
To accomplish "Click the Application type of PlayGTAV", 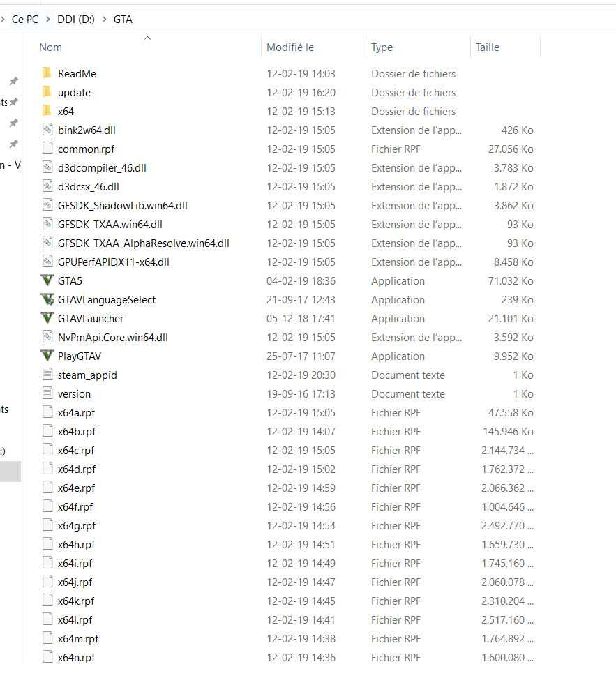I will (x=398, y=356).
